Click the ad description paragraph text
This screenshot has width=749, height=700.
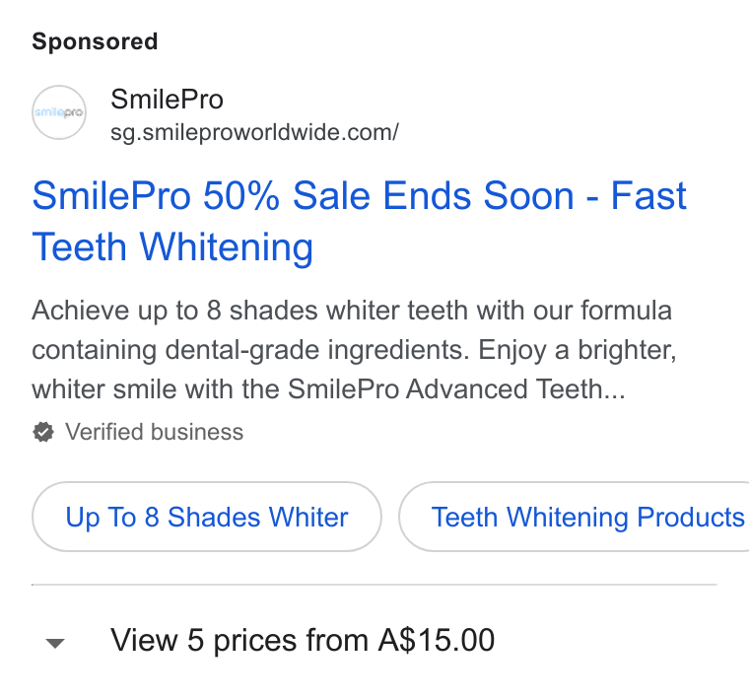point(354,350)
